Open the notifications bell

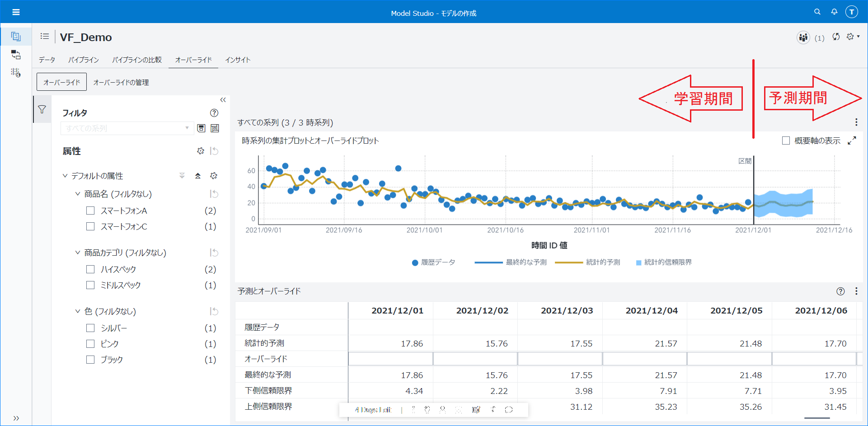pyautogui.click(x=834, y=12)
